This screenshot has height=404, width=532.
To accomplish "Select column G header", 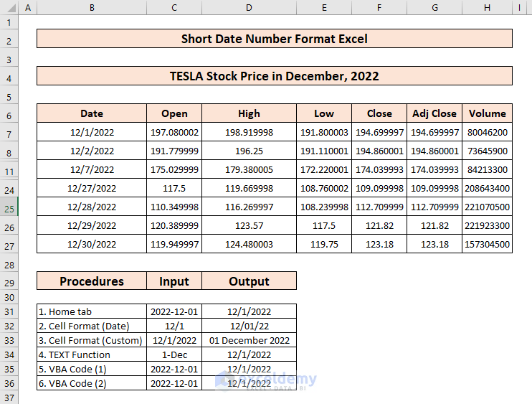I will point(434,7).
